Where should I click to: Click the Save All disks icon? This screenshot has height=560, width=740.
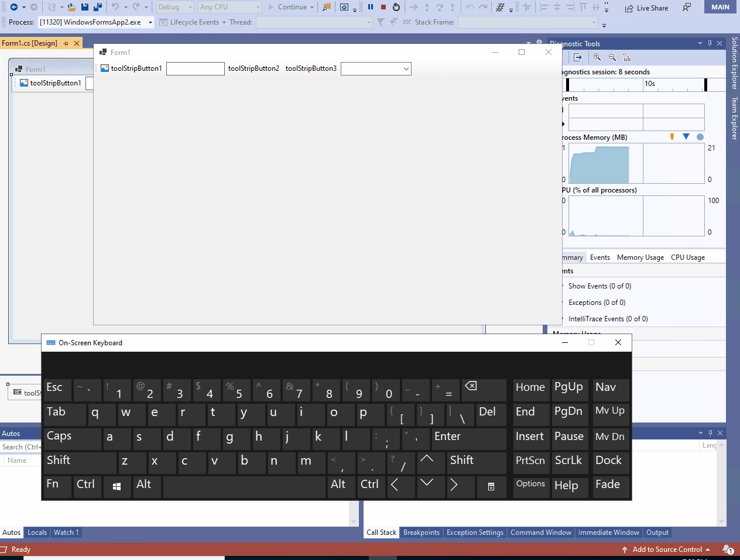[98, 7]
